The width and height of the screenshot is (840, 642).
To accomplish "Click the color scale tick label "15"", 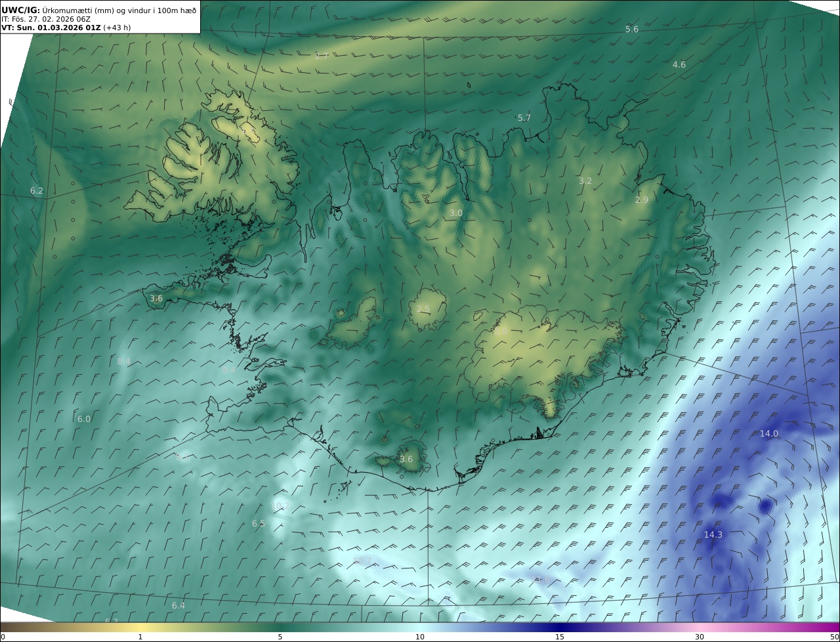I will coord(560,637).
